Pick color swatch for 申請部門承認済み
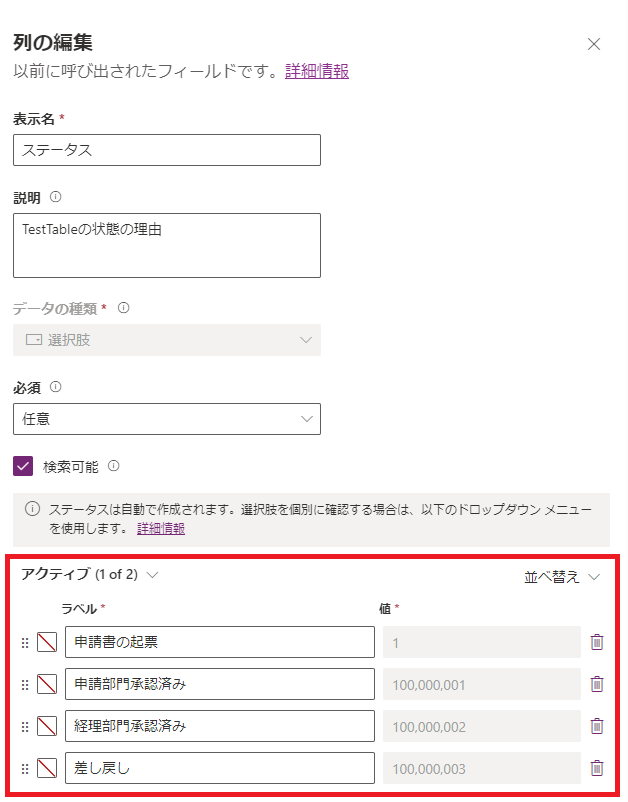This screenshot has height=802, width=628. [47, 684]
